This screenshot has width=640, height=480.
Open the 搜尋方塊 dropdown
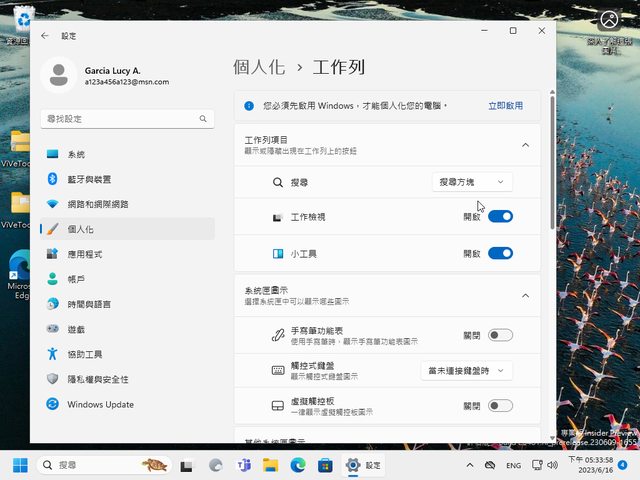[x=474, y=182]
